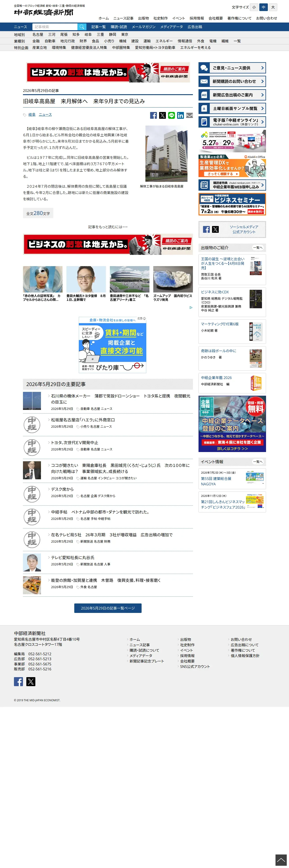Open 新聞購読のお問い合わせ sidebar button
289x868 pixels.
(x=232, y=82)
